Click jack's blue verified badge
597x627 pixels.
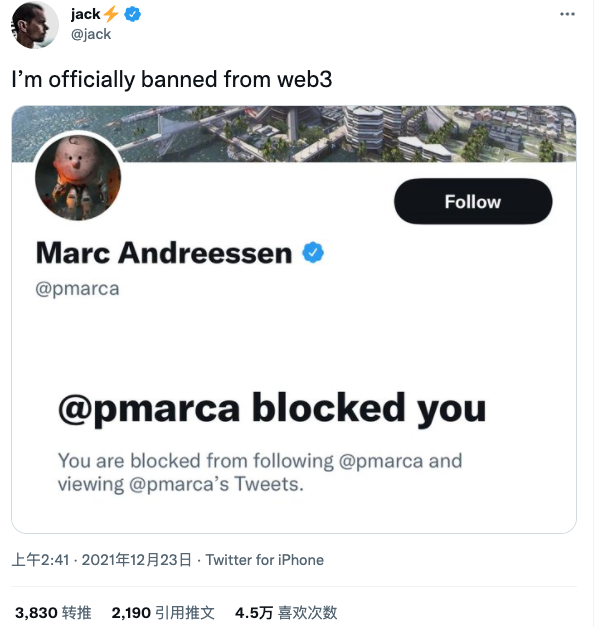[132, 14]
